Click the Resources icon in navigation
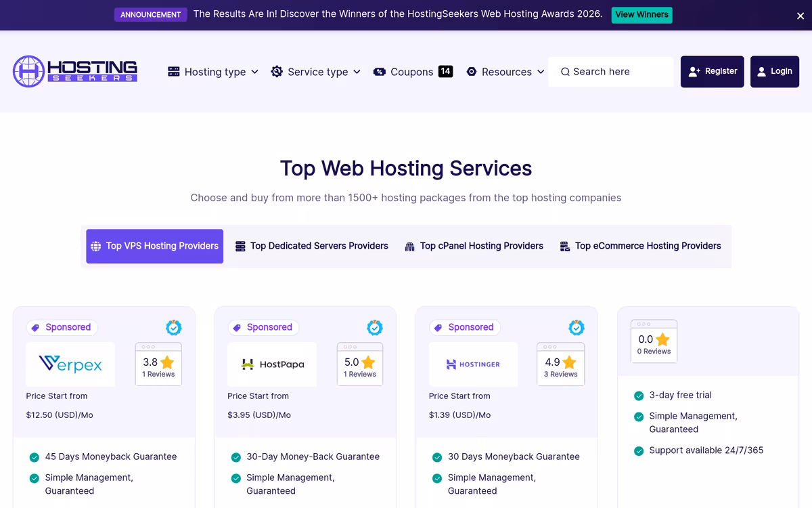This screenshot has height=508, width=812. [472, 71]
